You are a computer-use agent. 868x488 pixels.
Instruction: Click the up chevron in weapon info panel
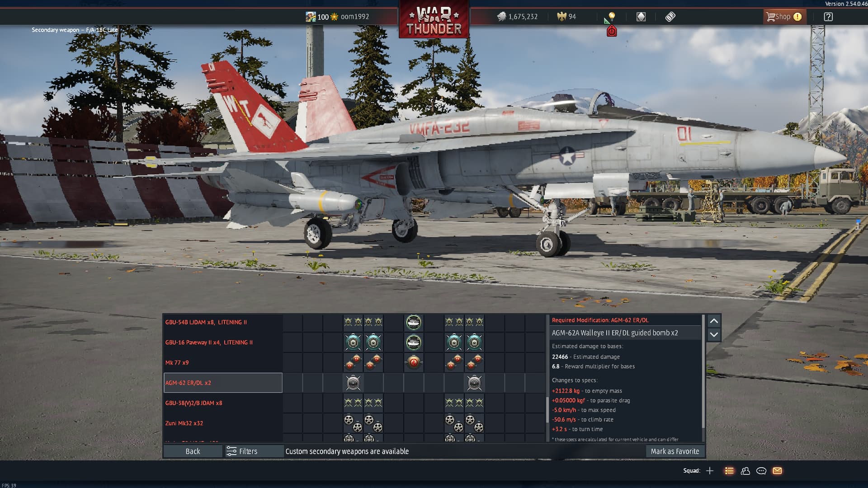pyautogui.click(x=714, y=321)
